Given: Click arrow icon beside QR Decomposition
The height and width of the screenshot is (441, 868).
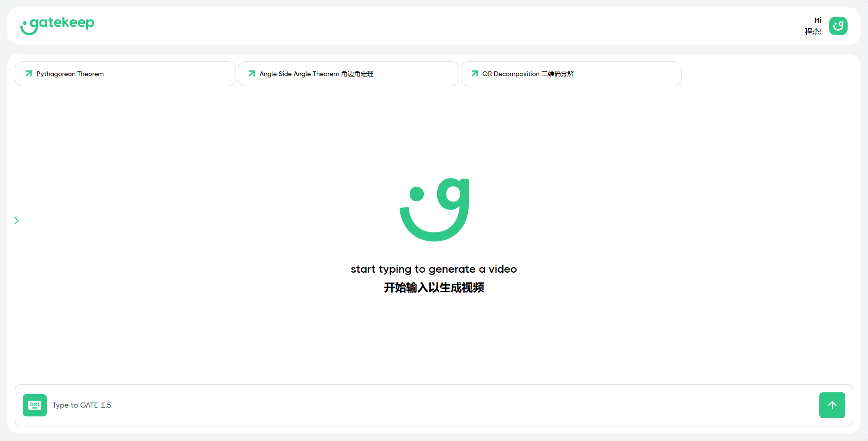Looking at the screenshot, I should tap(475, 74).
